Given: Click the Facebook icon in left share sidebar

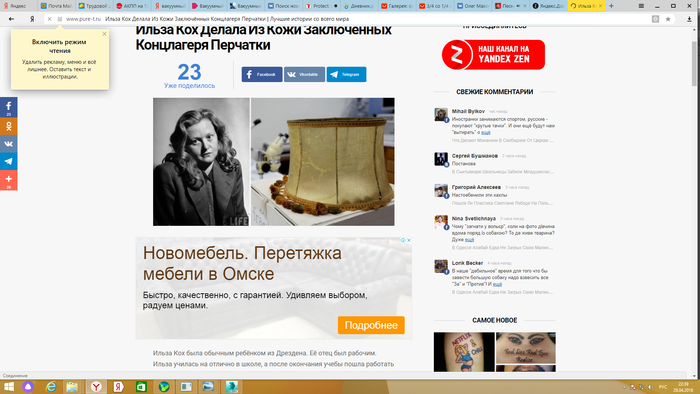Looking at the screenshot, I should 8,108.
